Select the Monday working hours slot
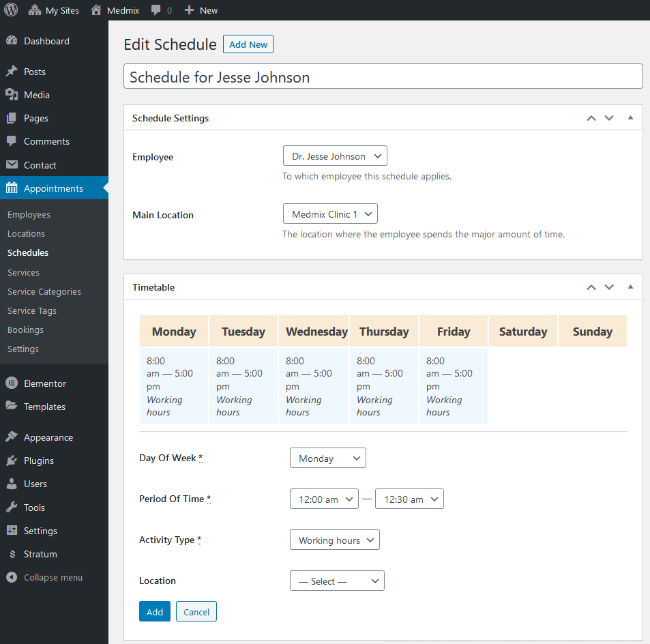This screenshot has height=644, width=650. pyautogui.click(x=174, y=386)
